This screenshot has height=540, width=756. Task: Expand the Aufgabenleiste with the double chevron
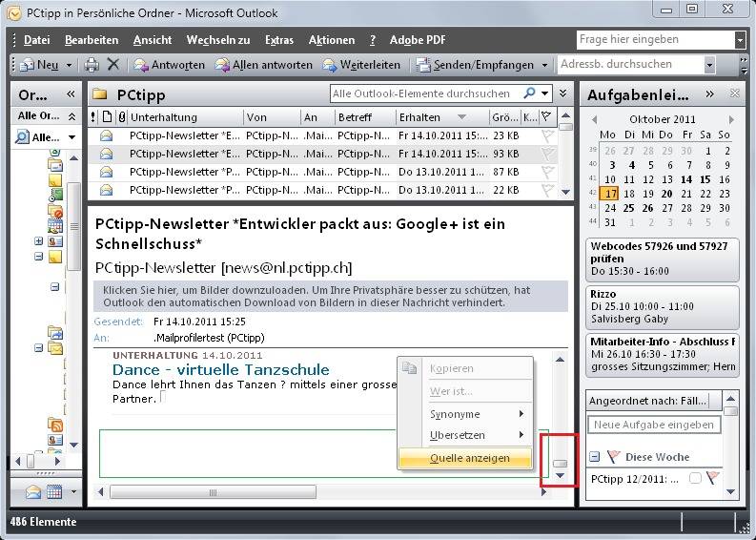[709, 94]
